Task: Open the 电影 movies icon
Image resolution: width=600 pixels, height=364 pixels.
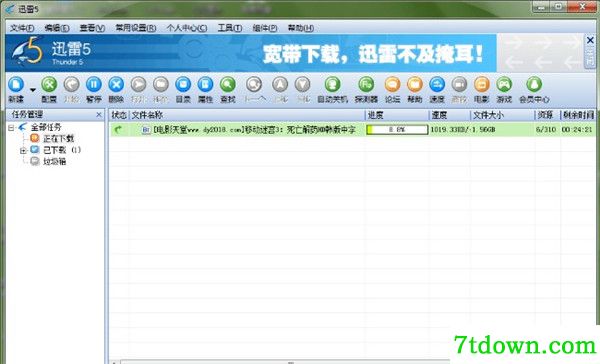Action: coord(482,85)
